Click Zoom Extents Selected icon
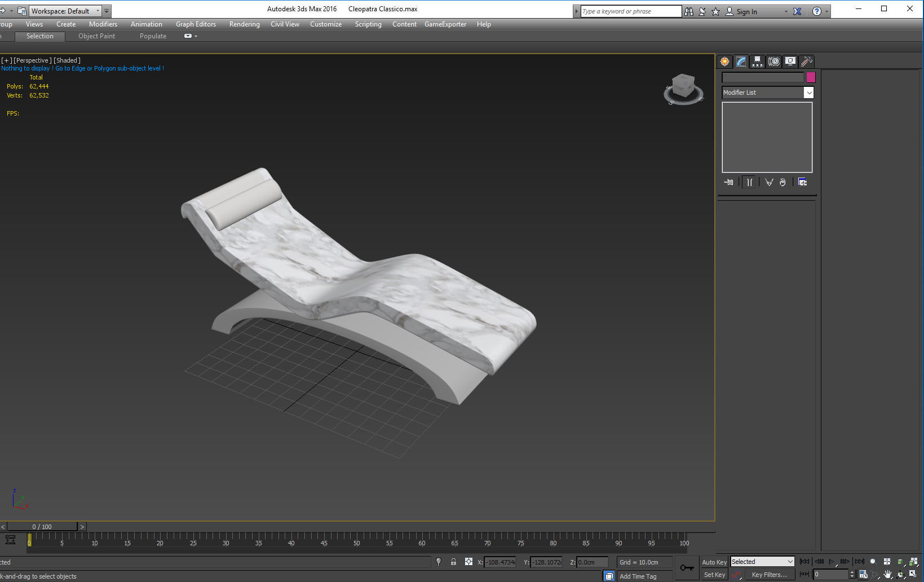This screenshot has height=582, width=924. [x=900, y=562]
